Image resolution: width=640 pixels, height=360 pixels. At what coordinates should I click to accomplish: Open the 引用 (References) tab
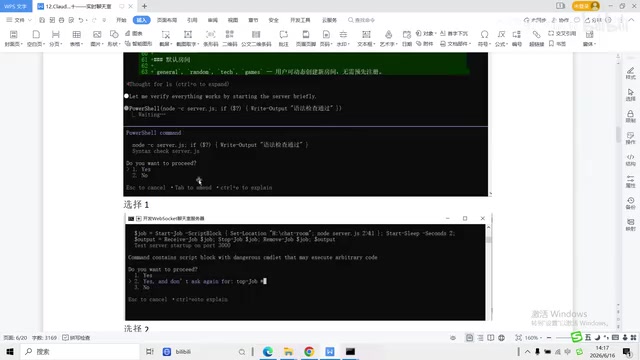[x=192, y=20]
